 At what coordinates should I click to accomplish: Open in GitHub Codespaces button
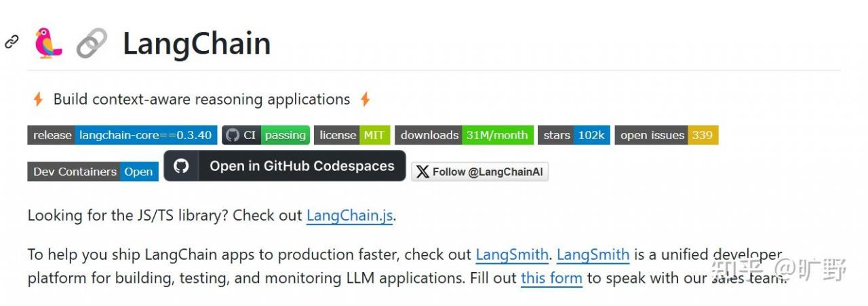pyautogui.click(x=285, y=166)
